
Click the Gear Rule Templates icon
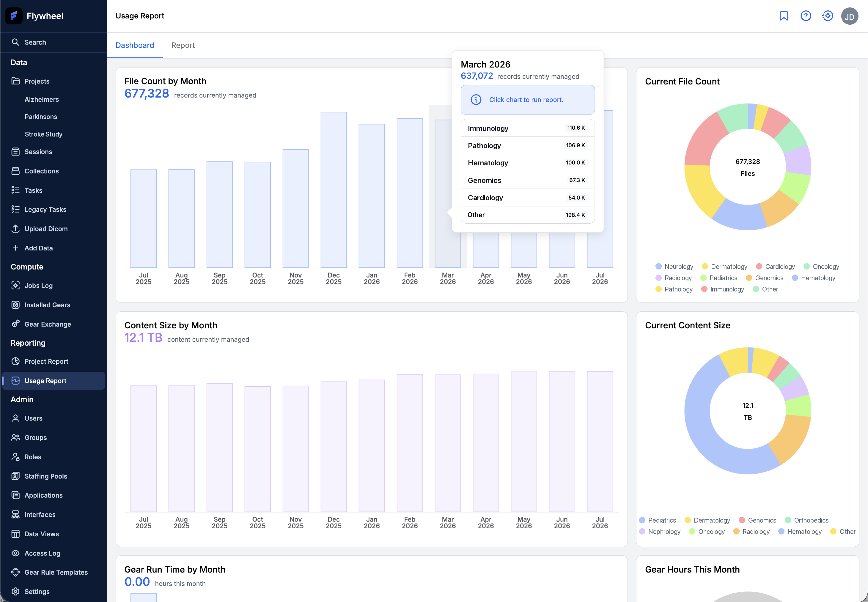pos(15,572)
